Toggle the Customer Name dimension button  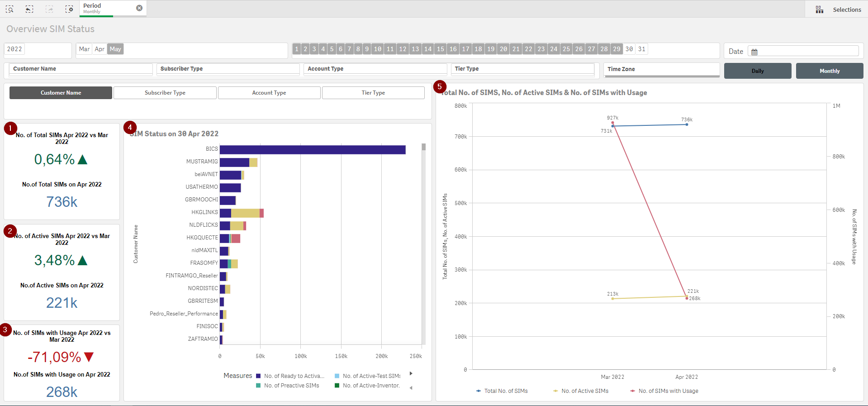pos(61,93)
